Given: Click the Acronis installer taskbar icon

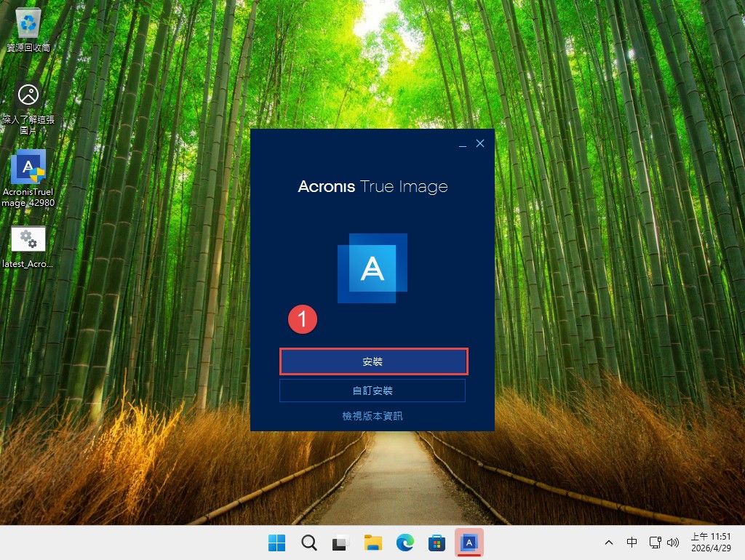Looking at the screenshot, I should point(469,543).
